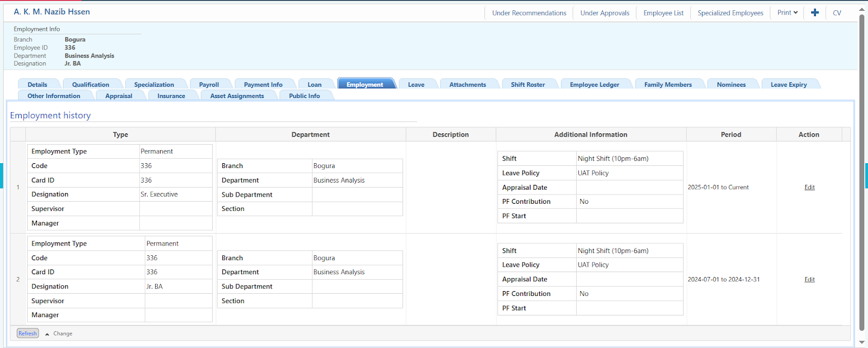Select the Shift Roster tab
Screen dimensions: 868x348
(x=527, y=85)
